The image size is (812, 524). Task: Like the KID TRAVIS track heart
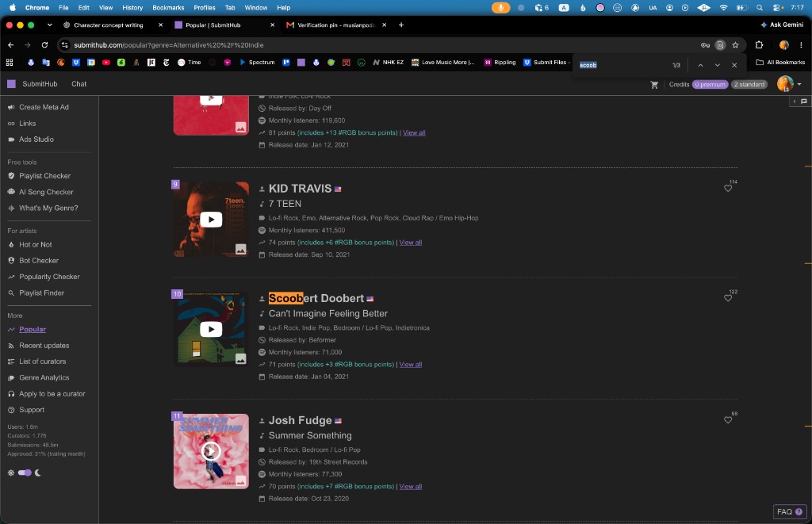[728, 189]
